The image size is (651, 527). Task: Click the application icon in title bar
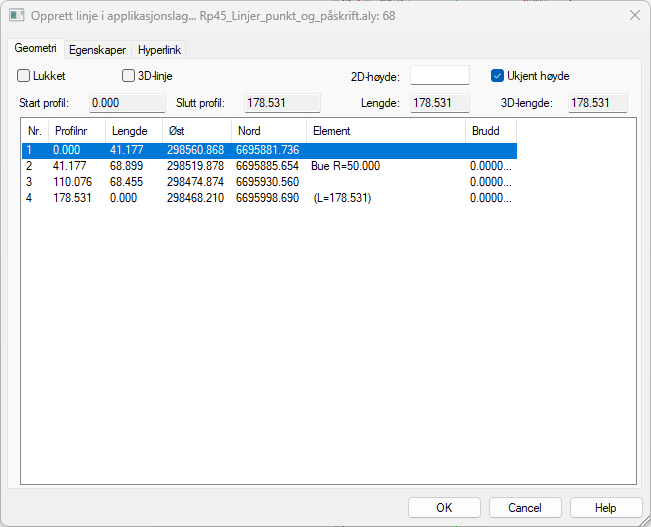[x=17, y=15]
